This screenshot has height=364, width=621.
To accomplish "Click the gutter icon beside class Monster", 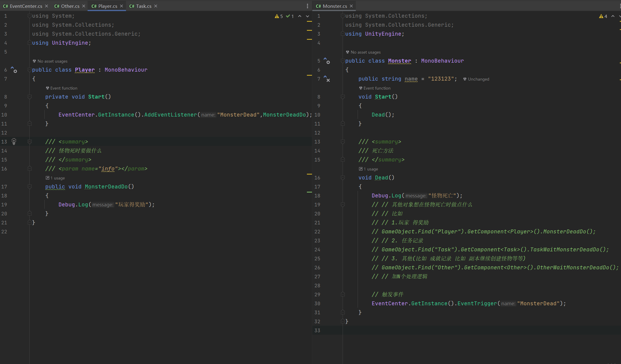I will tap(327, 61).
